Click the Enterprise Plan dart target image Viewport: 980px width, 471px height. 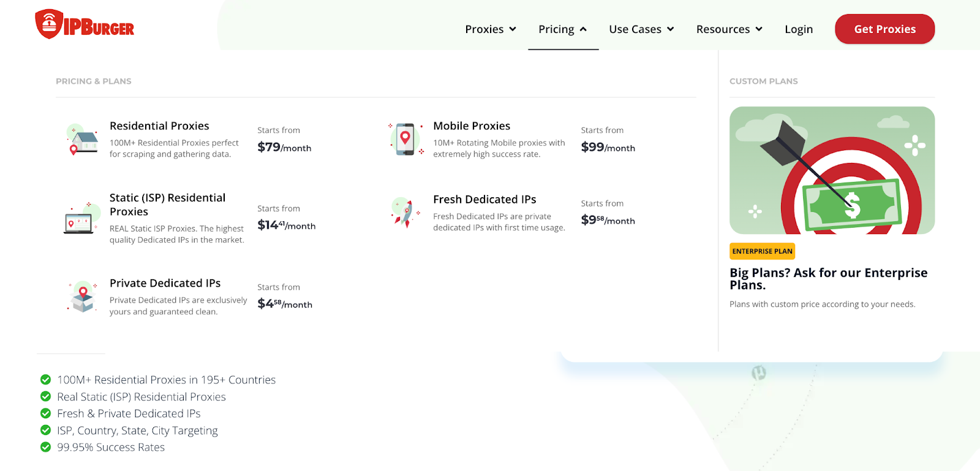pos(832,170)
